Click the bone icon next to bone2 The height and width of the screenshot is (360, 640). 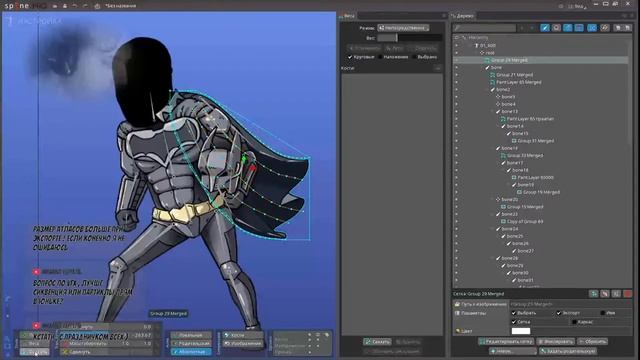click(492, 89)
